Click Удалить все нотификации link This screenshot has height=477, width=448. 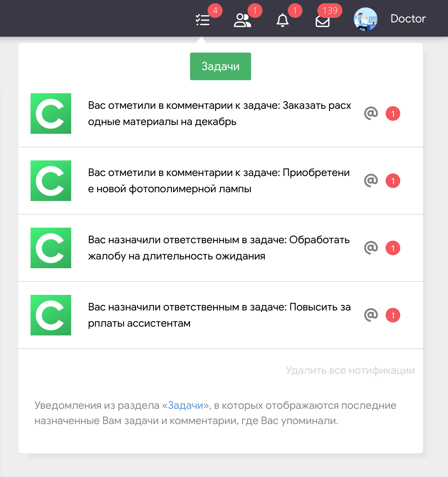pyautogui.click(x=350, y=370)
